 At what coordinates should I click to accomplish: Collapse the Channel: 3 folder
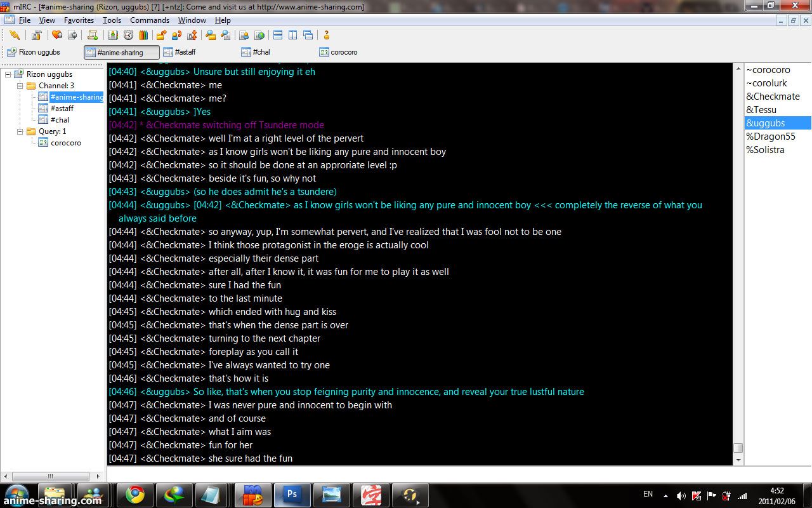pos(20,86)
